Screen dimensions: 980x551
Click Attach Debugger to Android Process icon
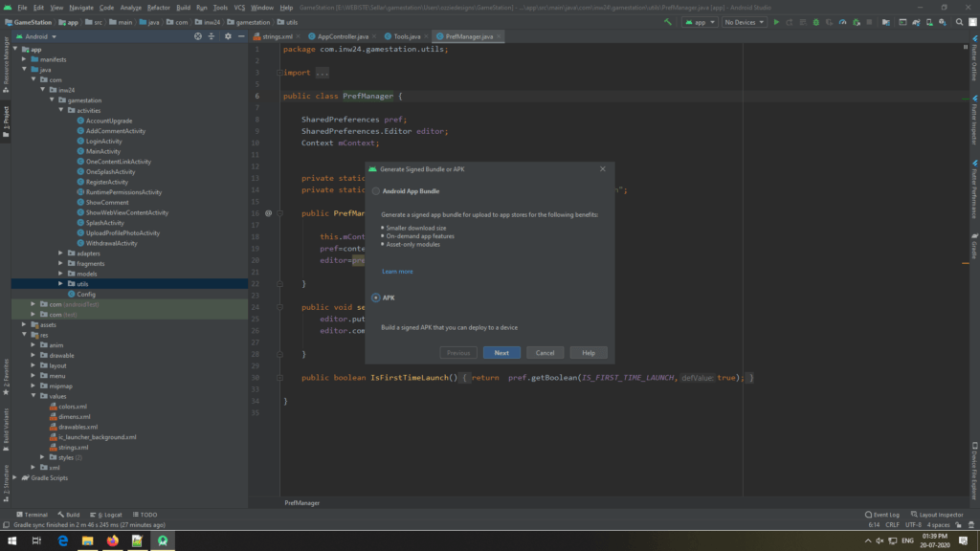tap(857, 23)
